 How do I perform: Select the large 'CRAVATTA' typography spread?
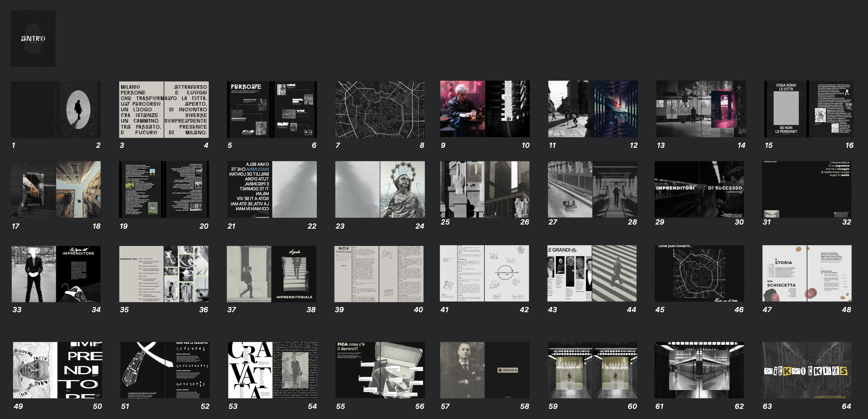(x=272, y=370)
